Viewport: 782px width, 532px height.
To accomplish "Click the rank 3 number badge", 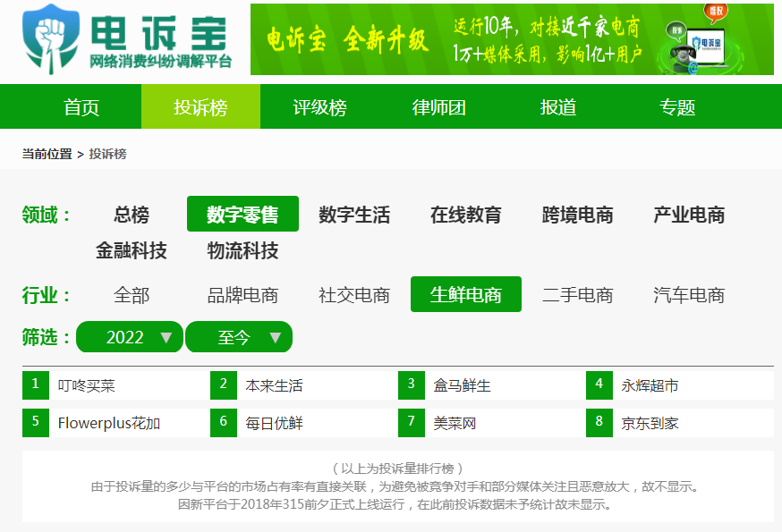I will point(412,384).
